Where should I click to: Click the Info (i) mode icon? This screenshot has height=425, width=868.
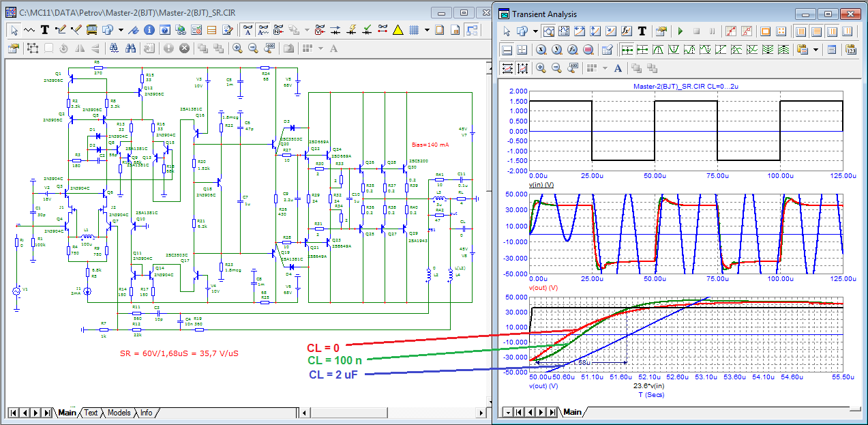click(148, 29)
